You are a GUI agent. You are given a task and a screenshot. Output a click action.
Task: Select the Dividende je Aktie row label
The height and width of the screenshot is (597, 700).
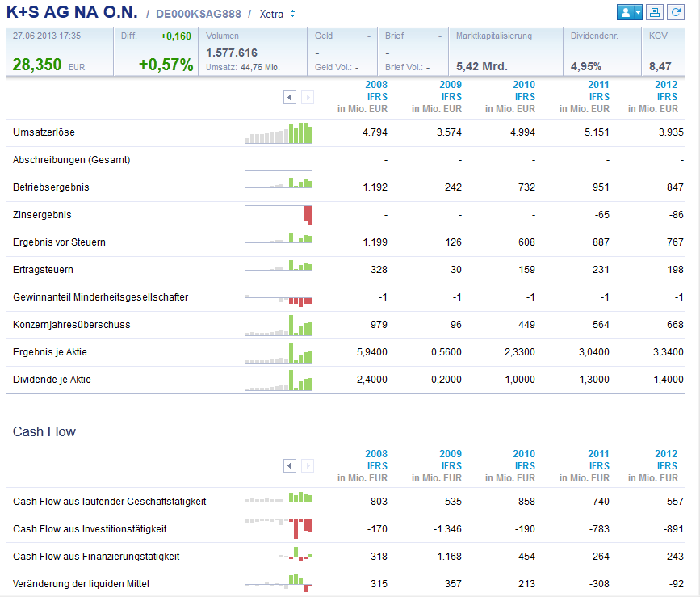coord(52,380)
